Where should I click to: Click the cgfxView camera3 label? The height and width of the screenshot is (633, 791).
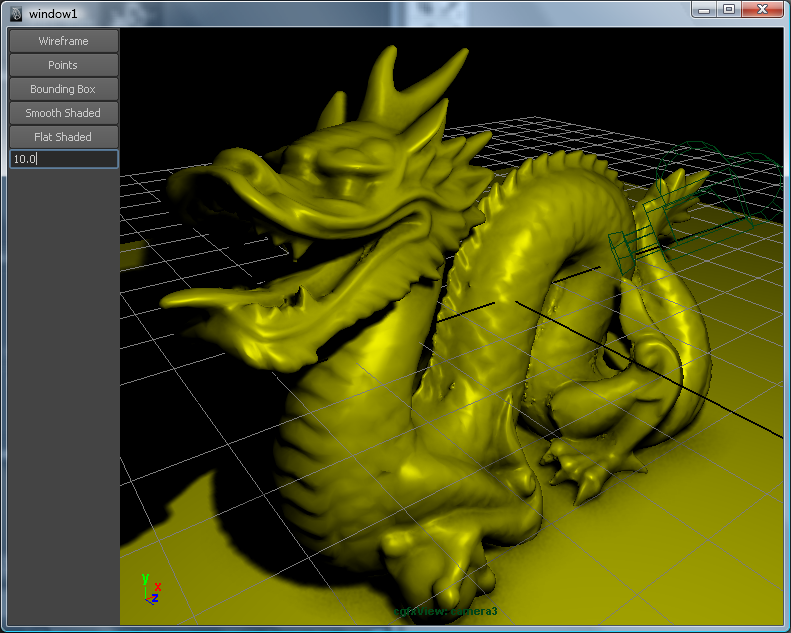click(x=445, y=611)
